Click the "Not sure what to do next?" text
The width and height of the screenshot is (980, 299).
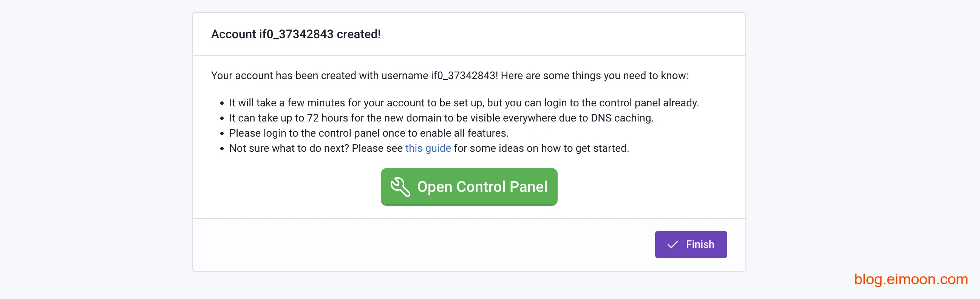click(289, 148)
